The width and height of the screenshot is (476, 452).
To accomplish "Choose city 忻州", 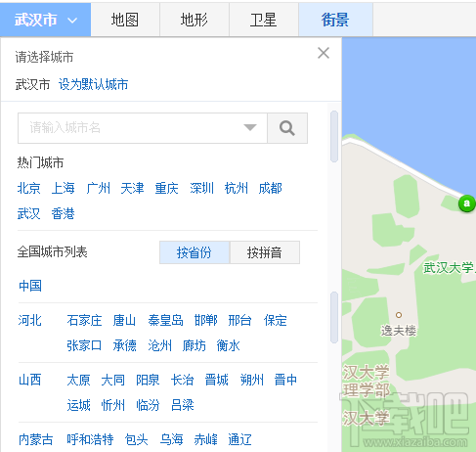I will pos(113,405).
